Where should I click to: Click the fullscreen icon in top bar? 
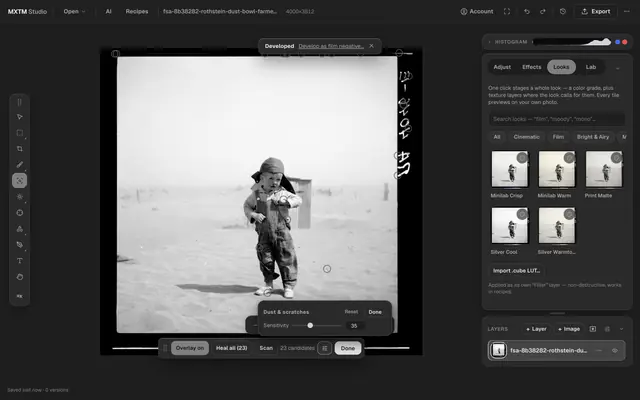(507, 11)
